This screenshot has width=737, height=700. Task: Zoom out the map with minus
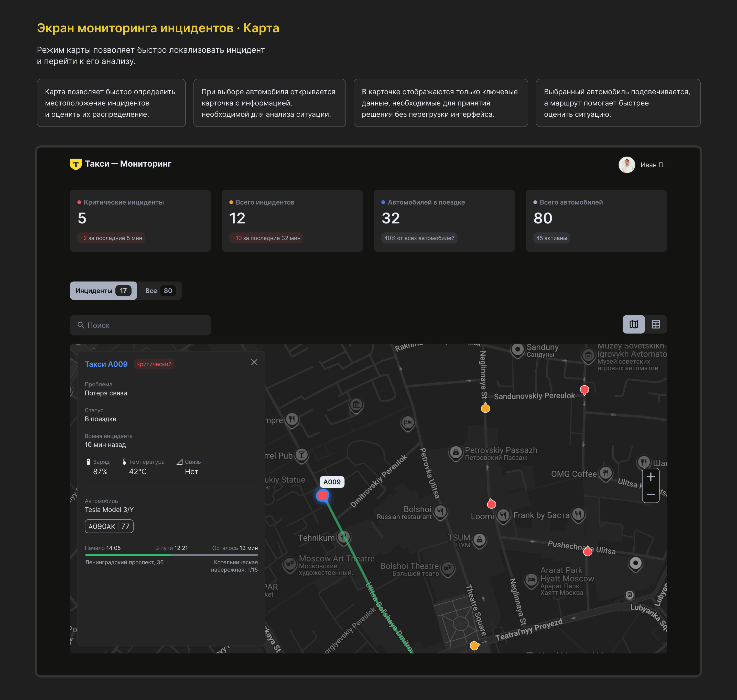(651, 494)
